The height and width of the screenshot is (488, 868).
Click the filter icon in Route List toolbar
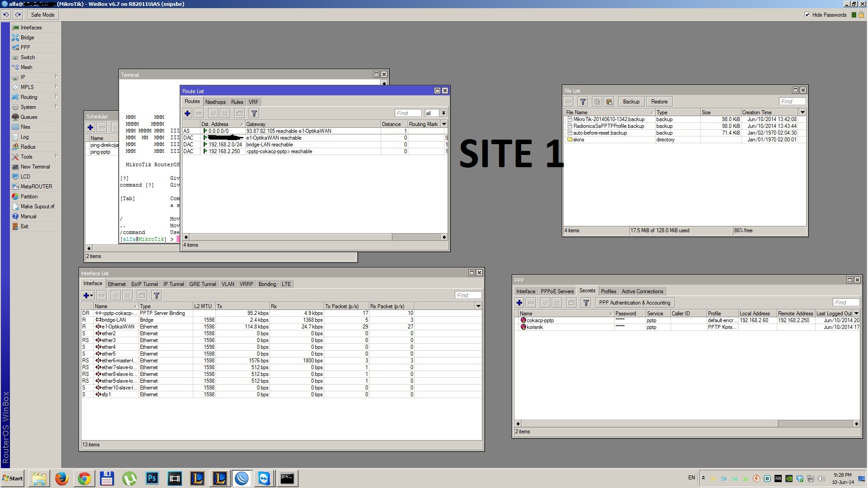pos(254,113)
